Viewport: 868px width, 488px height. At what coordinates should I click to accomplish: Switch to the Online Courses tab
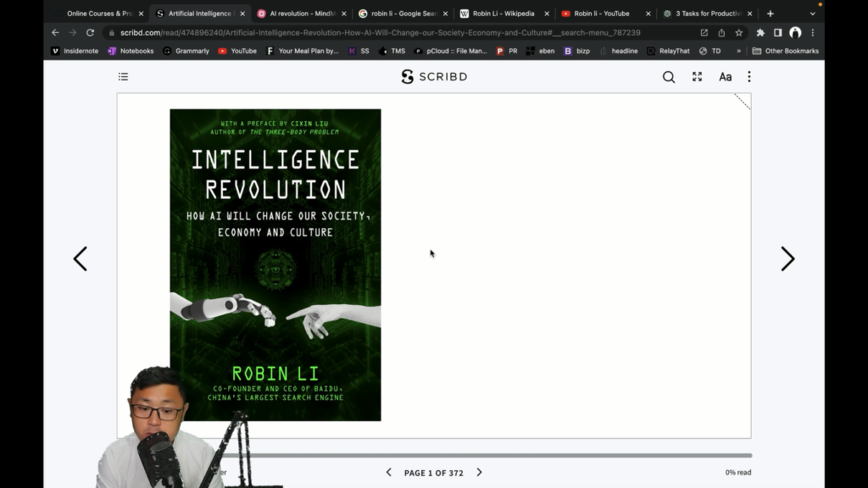(x=100, y=14)
